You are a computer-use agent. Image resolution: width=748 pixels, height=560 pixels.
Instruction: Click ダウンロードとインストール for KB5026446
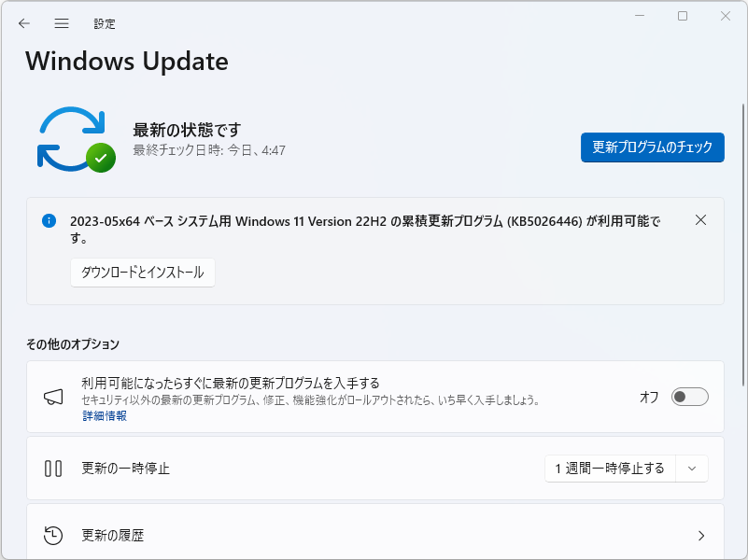142,273
